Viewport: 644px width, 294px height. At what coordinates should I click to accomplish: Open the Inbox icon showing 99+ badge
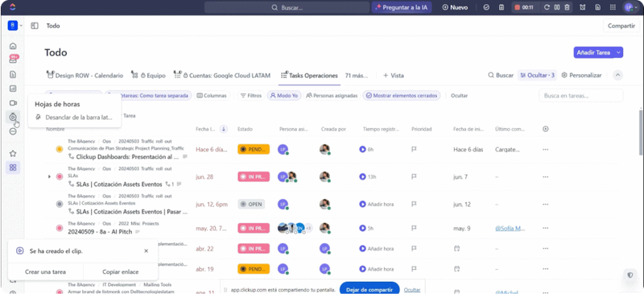[x=14, y=60]
